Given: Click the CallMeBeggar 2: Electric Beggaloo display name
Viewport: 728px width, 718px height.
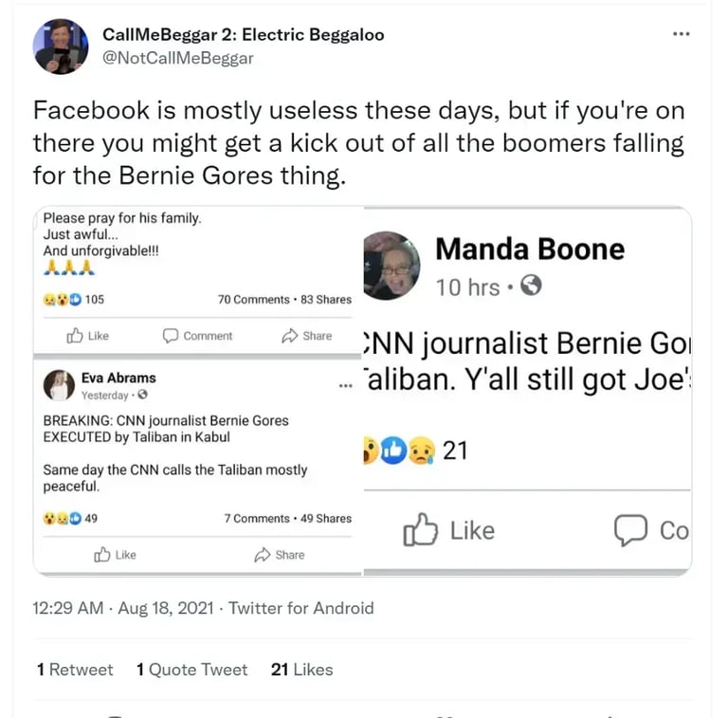Looking at the screenshot, I should (x=243, y=35).
